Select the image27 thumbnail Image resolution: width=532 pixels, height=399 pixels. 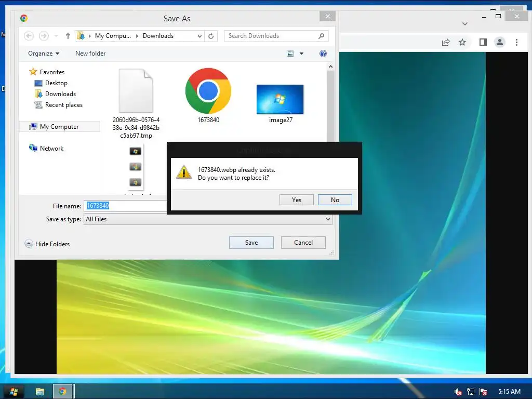[x=280, y=99]
